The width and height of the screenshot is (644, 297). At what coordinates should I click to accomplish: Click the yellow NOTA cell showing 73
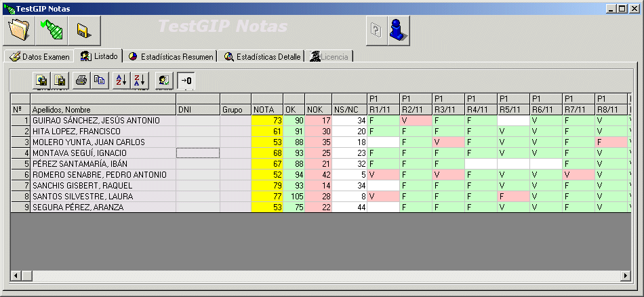pyautogui.click(x=267, y=121)
